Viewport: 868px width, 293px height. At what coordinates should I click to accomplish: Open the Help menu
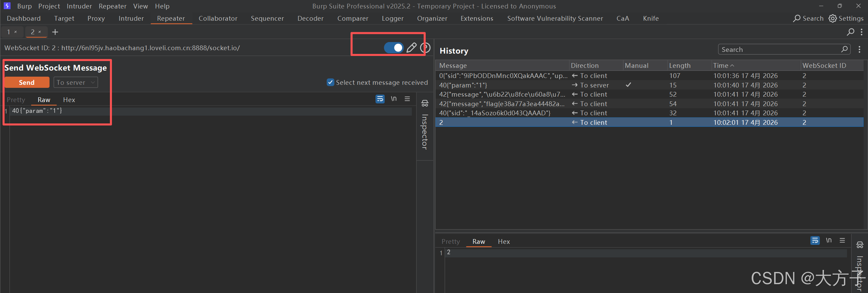[162, 6]
